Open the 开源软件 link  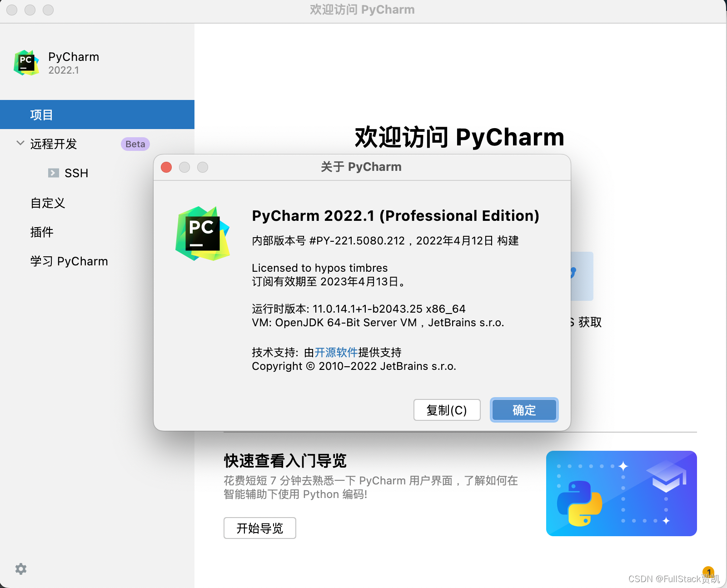click(x=336, y=352)
